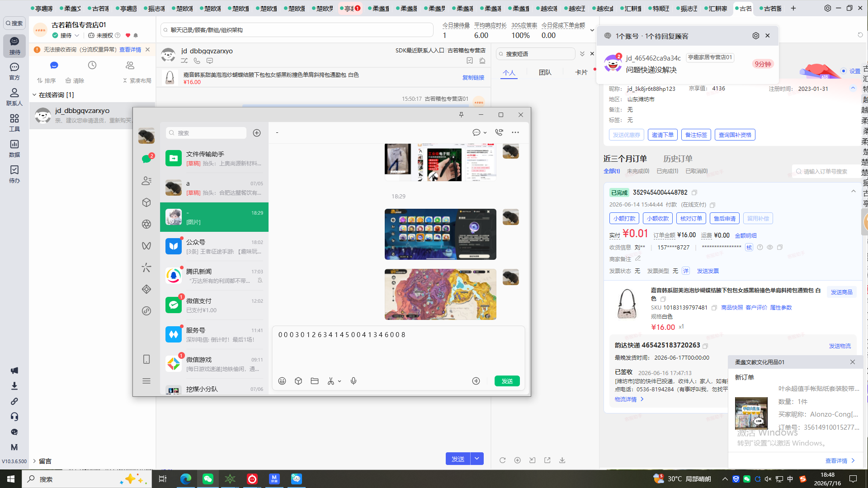Pin the WeChat window on top
The height and width of the screenshot is (488, 868).
tap(461, 115)
